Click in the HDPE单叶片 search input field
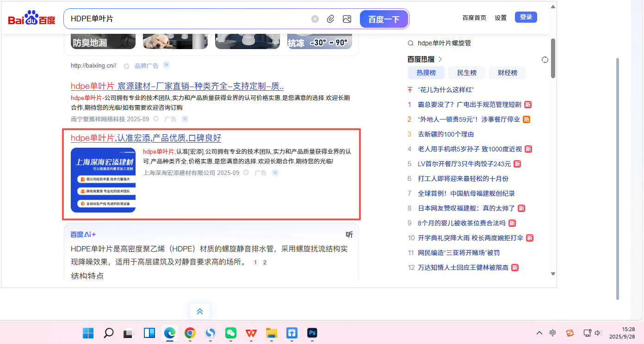The height and width of the screenshot is (344, 644). 185,19
